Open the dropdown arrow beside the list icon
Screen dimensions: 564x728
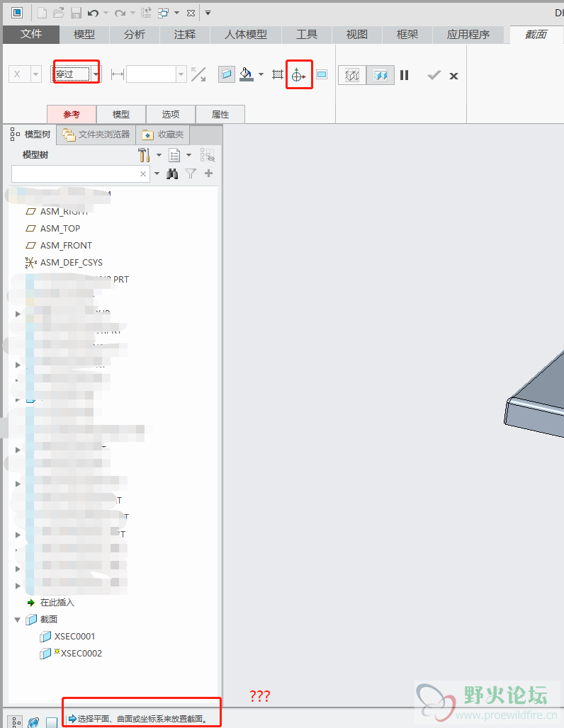click(188, 154)
